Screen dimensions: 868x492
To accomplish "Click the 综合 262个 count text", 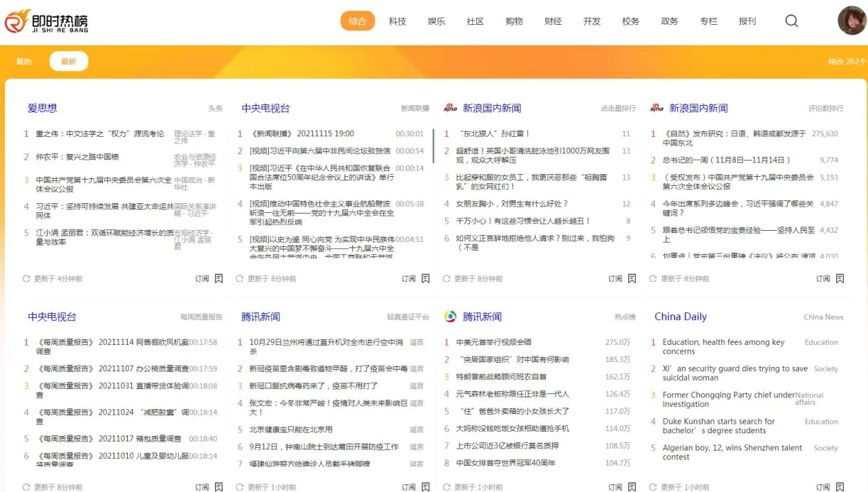I will (847, 61).
